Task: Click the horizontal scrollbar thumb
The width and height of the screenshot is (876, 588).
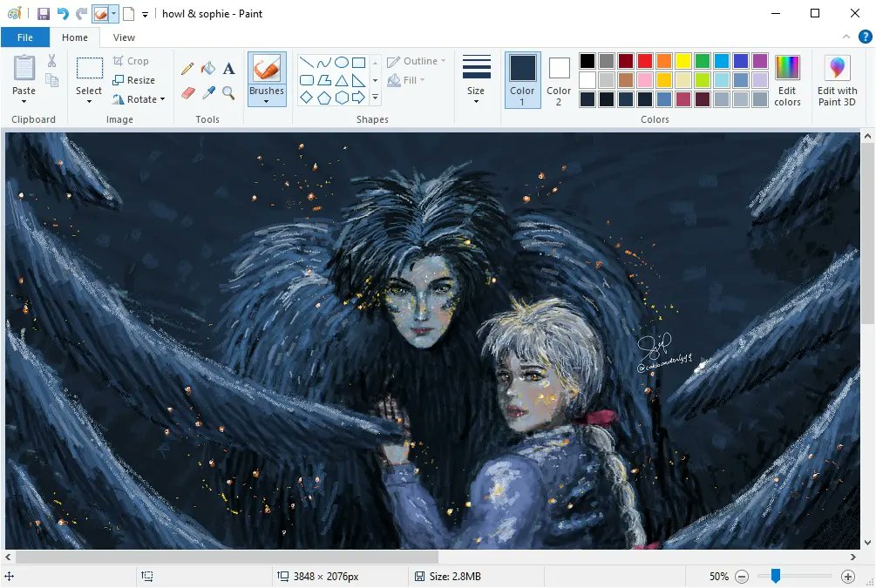Action: (x=227, y=557)
